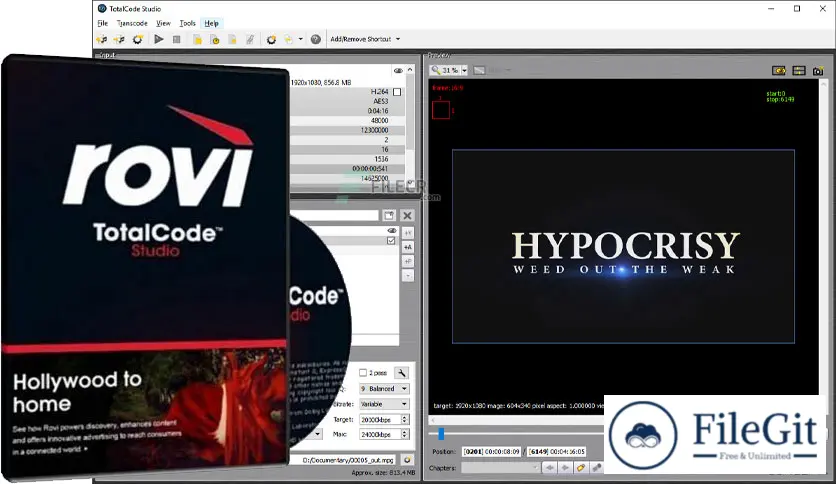Open the File menu
The width and height of the screenshot is (836, 484).
pyautogui.click(x=102, y=23)
